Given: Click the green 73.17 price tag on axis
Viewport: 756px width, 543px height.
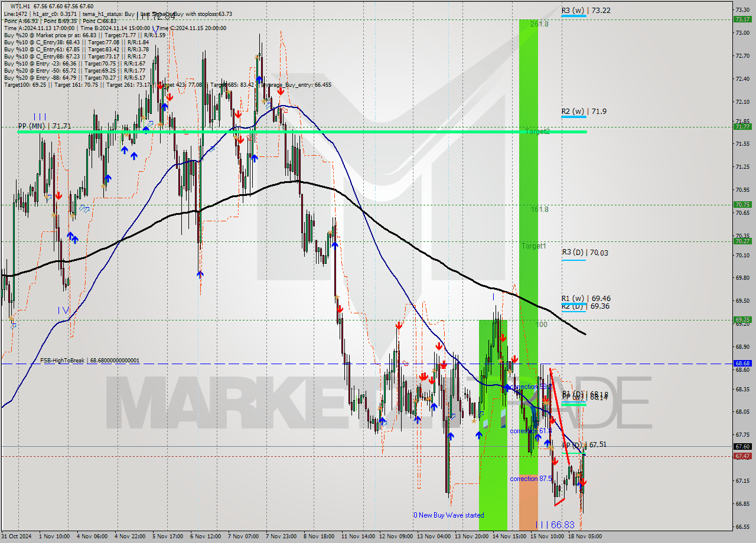Looking at the screenshot, I should 742,19.
